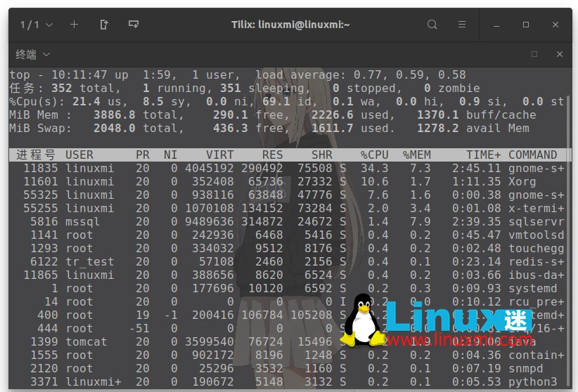Screen dimensions: 578x392
Task: Maximize the Tilix window
Action: (x=526, y=25)
